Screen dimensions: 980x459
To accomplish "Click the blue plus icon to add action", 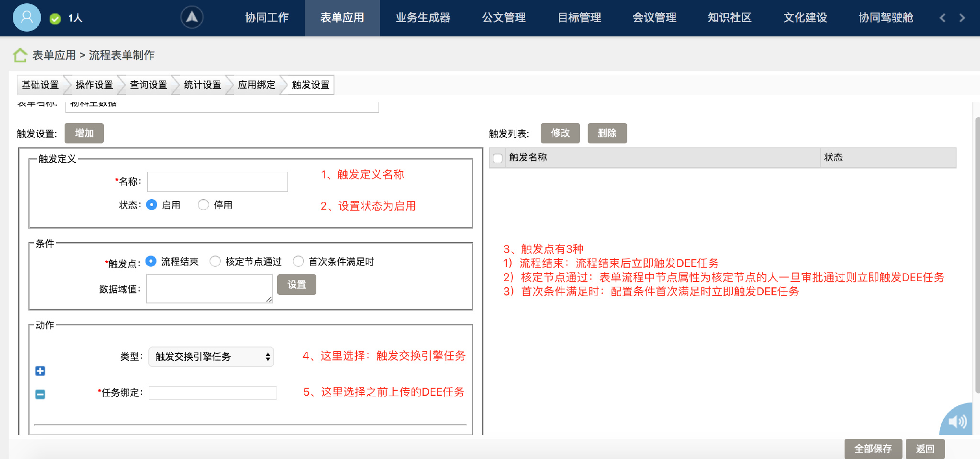I will pyautogui.click(x=40, y=371).
